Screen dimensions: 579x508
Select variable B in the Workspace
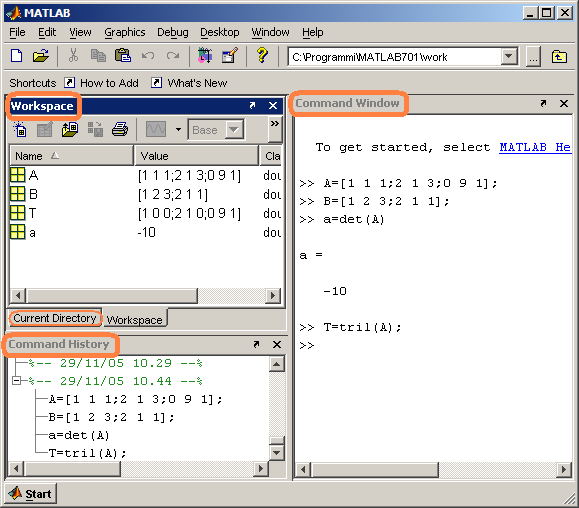pos(33,194)
